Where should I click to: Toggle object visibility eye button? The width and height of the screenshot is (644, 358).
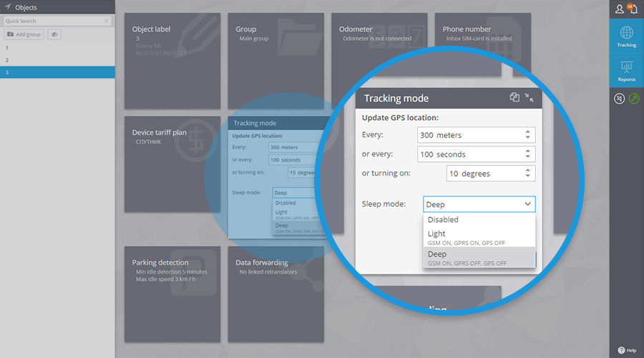(54, 34)
